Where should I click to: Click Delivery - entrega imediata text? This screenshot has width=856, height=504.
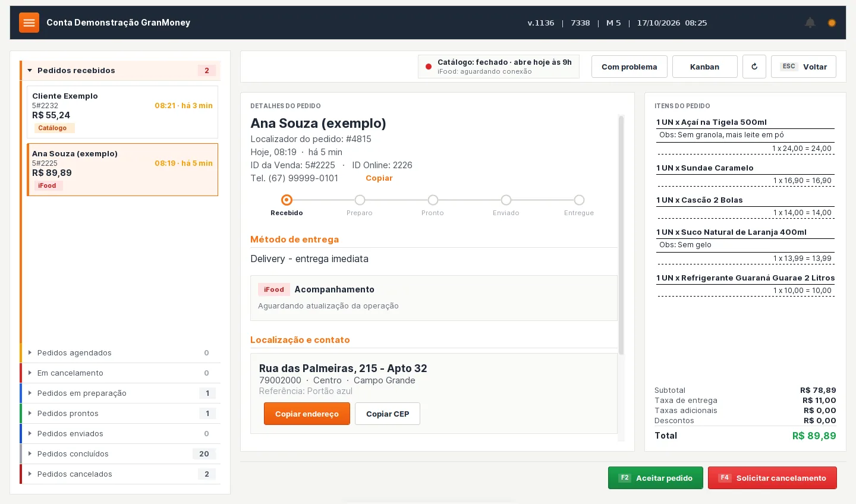(309, 259)
